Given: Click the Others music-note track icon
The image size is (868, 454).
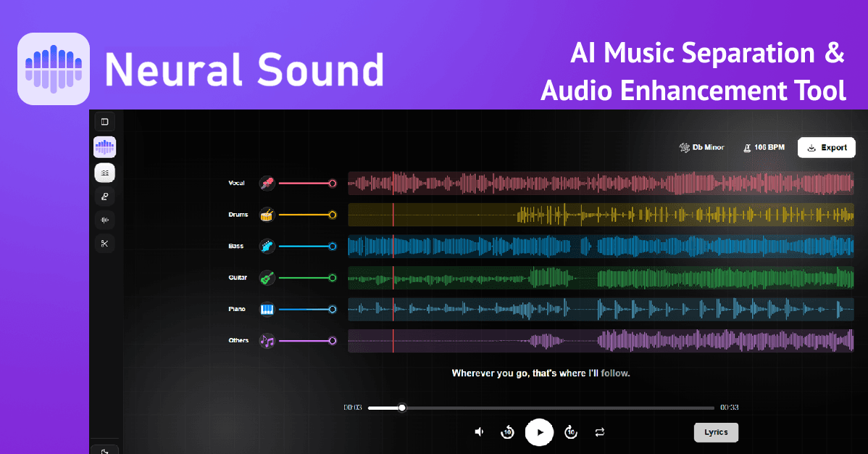Looking at the screenshot, I should point(267,341).
